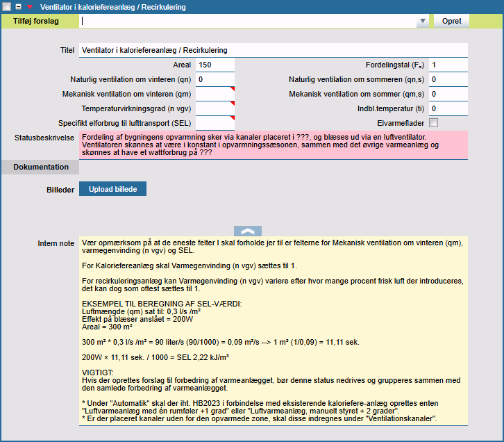The image size is (504, 442).
Task: Select the Areal input field
Action: tap(215, 65)
